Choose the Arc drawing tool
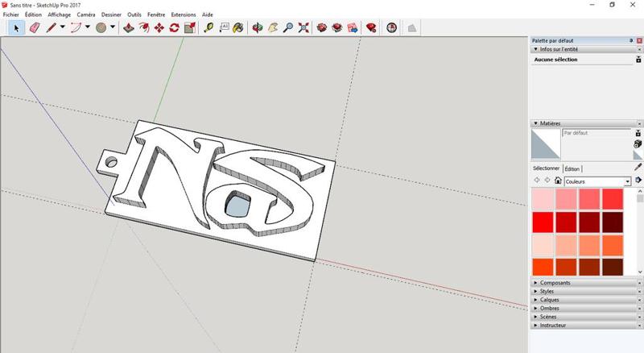Image resolution: width=644 pixels, height=353 pixels. (x=76, y=28)
